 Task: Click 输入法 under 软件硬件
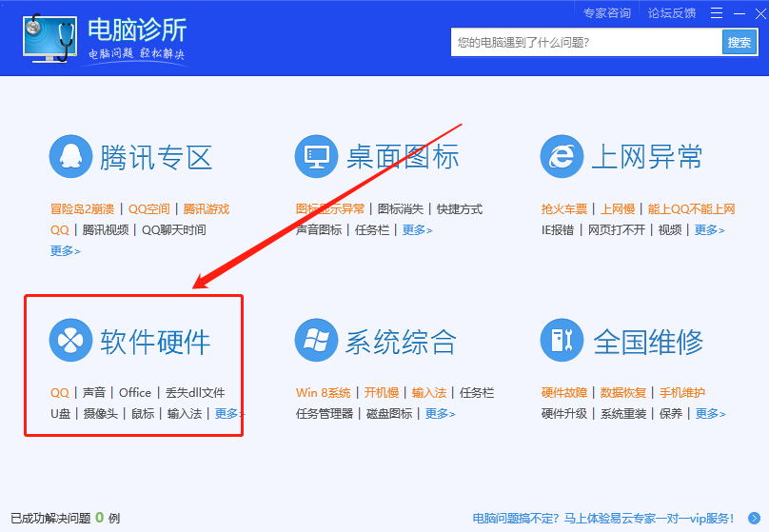pyautogui.click(x=185, y=413)
